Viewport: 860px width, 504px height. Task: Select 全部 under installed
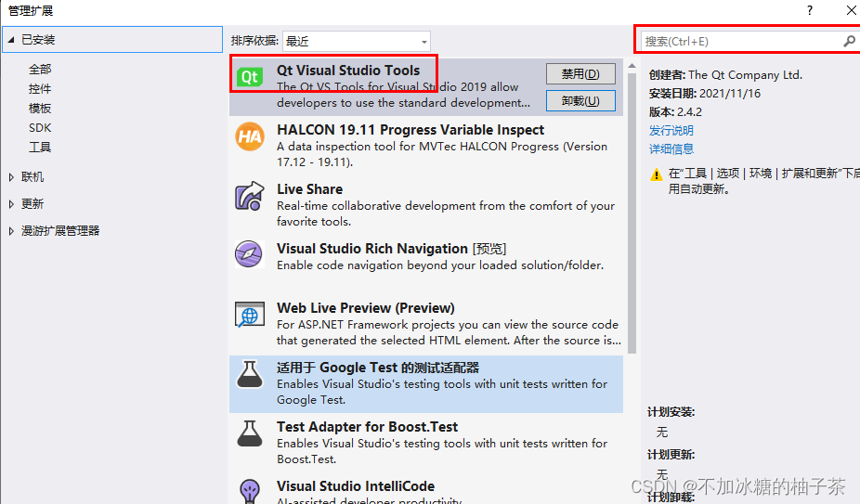click(x=40, y=69)
